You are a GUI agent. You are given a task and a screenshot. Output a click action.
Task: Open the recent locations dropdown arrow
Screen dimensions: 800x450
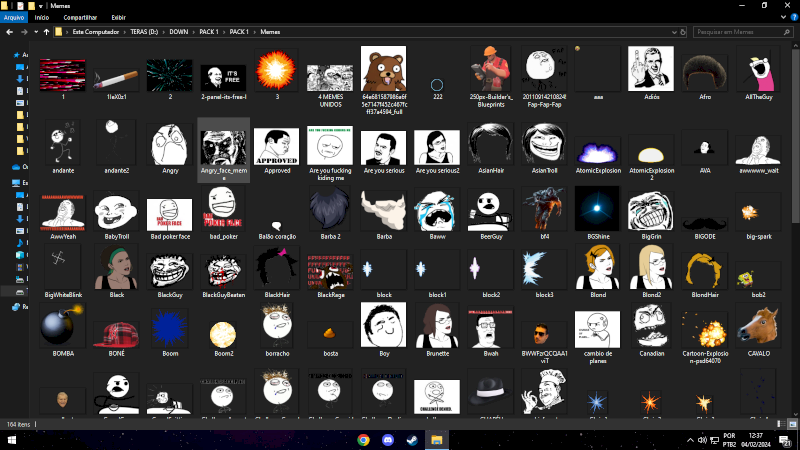pos(36,32)
